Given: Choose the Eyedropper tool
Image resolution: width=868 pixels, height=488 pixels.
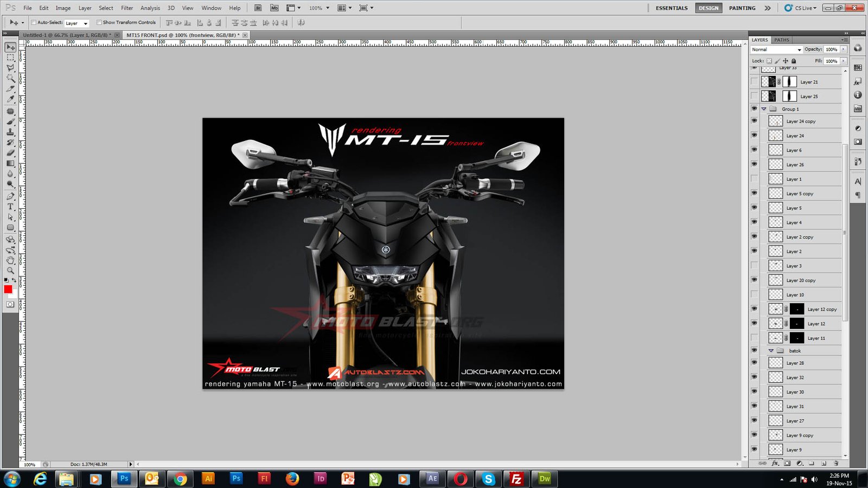Looking at the screenshot, I should click(x=10, y=100).
